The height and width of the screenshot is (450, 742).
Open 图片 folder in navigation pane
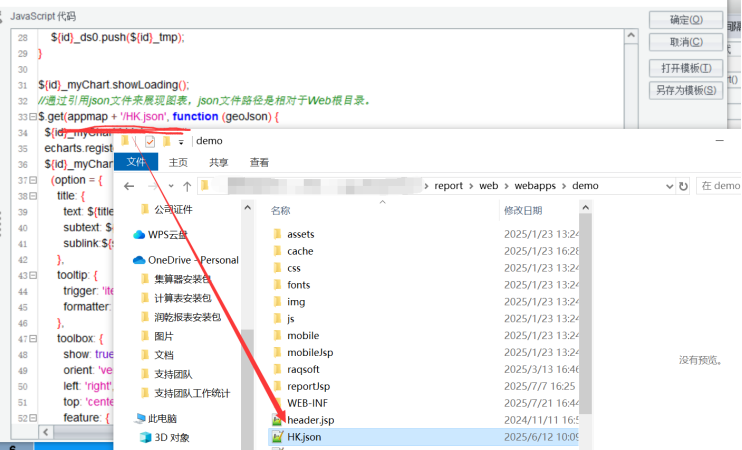(163, 336)
